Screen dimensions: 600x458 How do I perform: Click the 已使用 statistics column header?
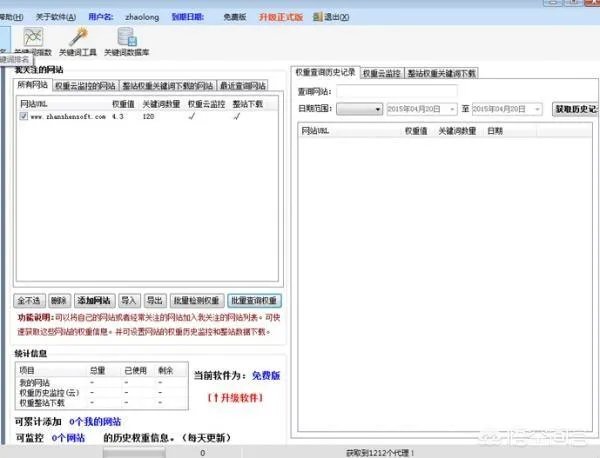[135, 370]
